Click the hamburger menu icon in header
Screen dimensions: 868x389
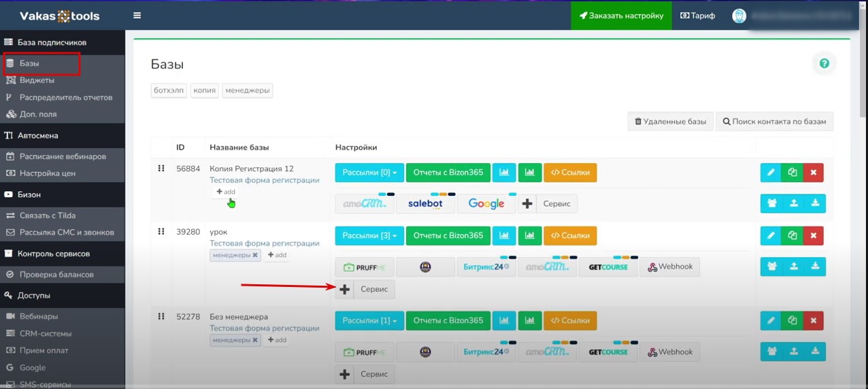(137, 16)
